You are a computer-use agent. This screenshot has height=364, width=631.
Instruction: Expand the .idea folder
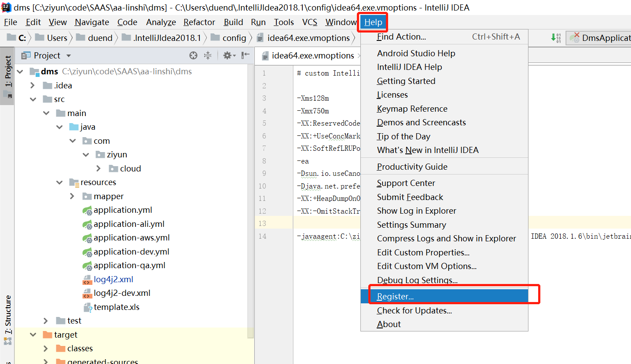pos(33,85)
